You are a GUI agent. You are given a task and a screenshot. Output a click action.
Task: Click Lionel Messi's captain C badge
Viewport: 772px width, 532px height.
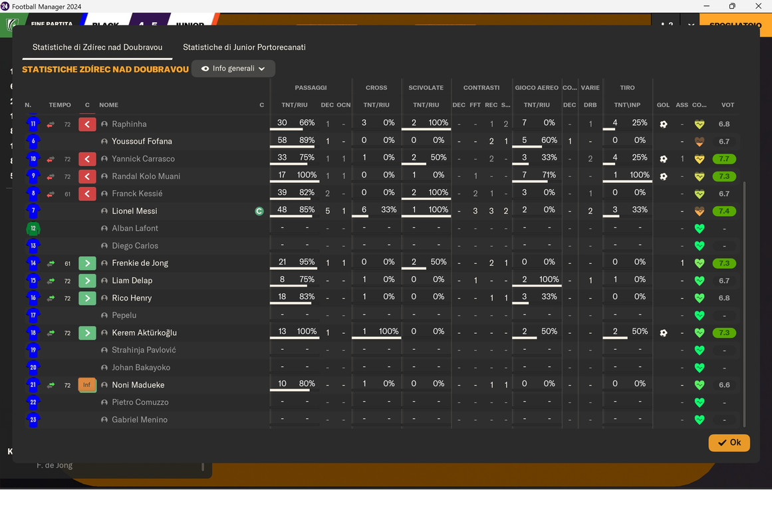(259, 211)
